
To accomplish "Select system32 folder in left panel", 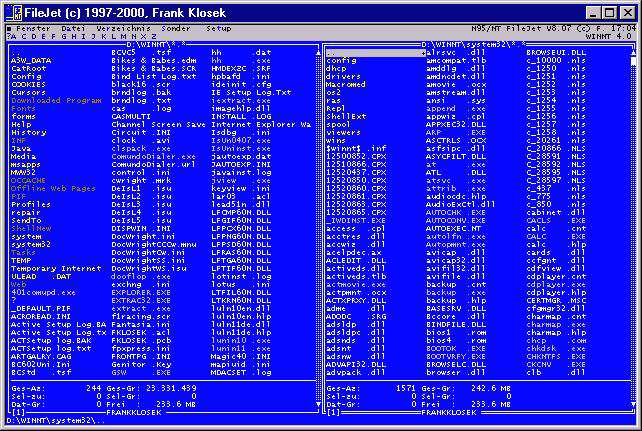I will tap(31, 244).
